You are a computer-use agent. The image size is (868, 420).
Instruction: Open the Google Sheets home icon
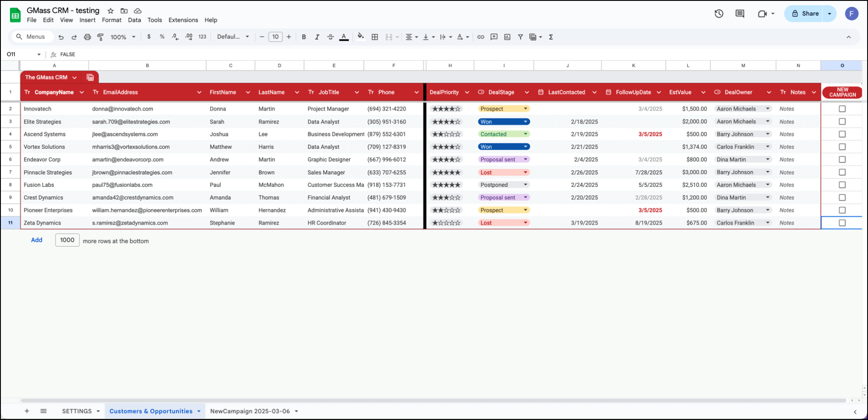[15, 15]
